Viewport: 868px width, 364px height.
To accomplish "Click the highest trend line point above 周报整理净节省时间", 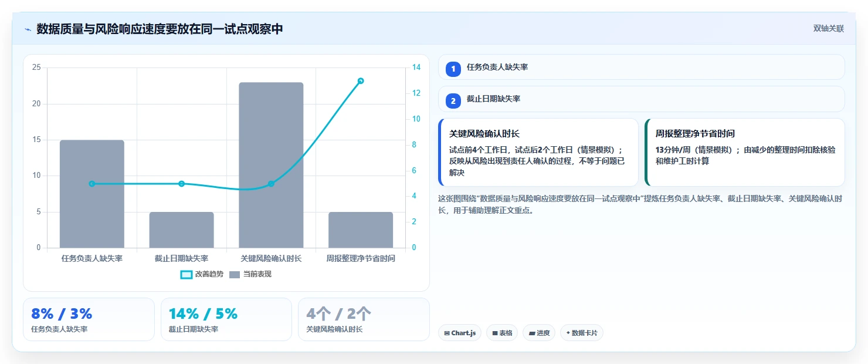I will [x=361, y=81].
